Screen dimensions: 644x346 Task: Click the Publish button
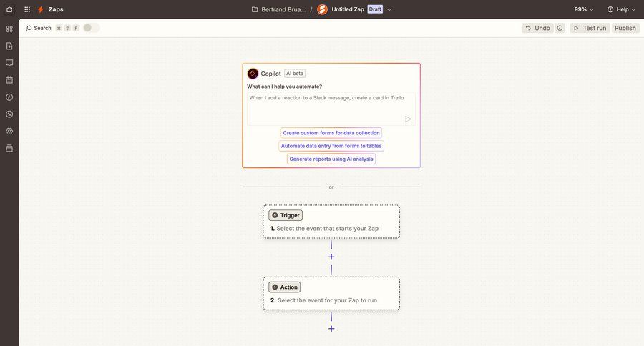(x=625, y=28)
